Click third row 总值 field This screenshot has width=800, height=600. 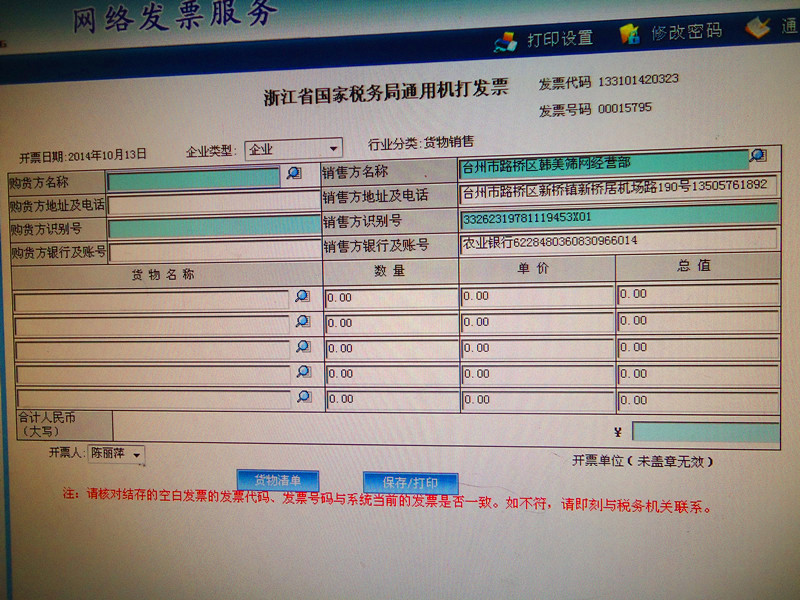(698, 348)
